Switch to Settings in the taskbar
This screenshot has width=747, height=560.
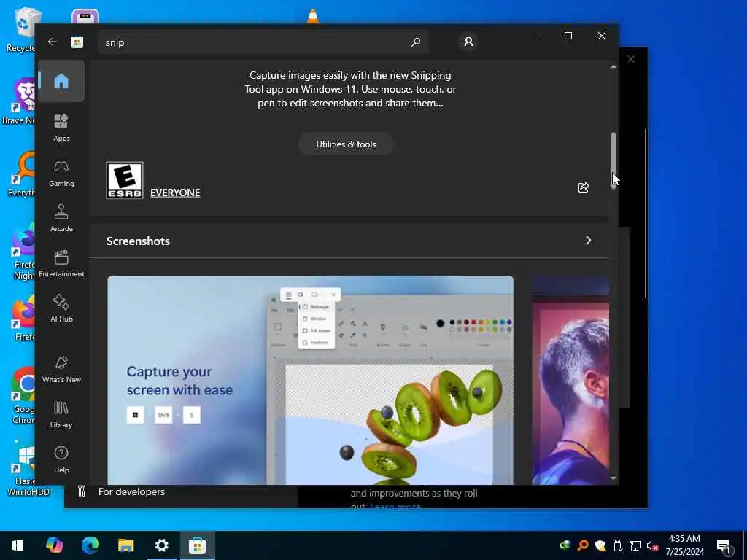(161, 545)
